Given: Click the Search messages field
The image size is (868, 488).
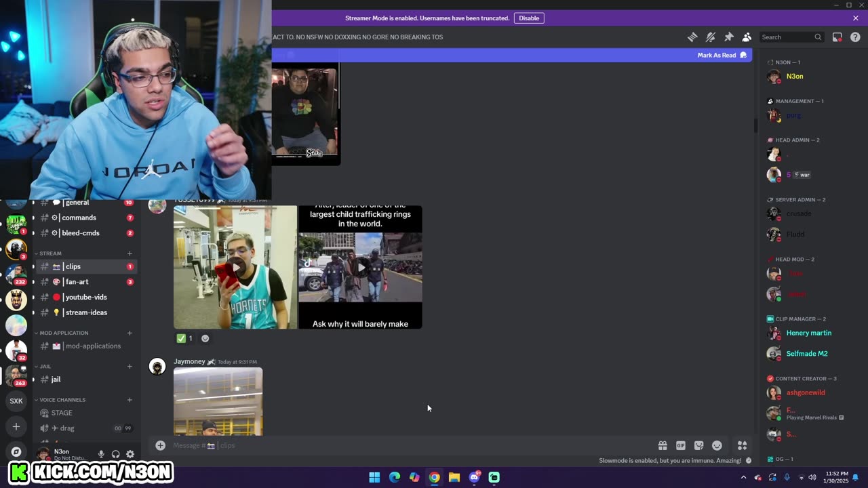Looking at the screenshot, I should [x=791, y=37].
